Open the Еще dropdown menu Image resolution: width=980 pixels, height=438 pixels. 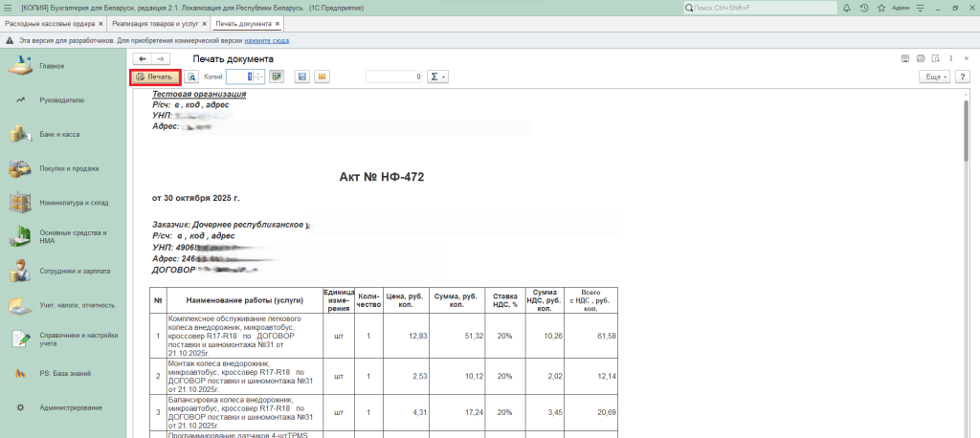point(933,77)
